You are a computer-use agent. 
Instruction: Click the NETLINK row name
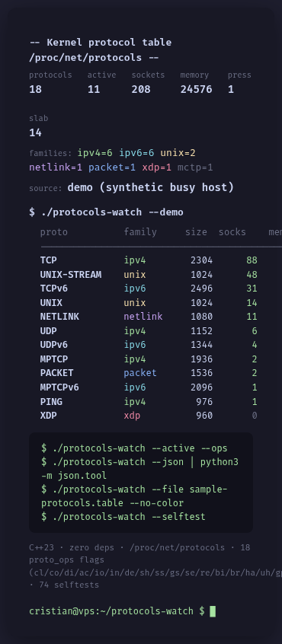tap(59, 317)
